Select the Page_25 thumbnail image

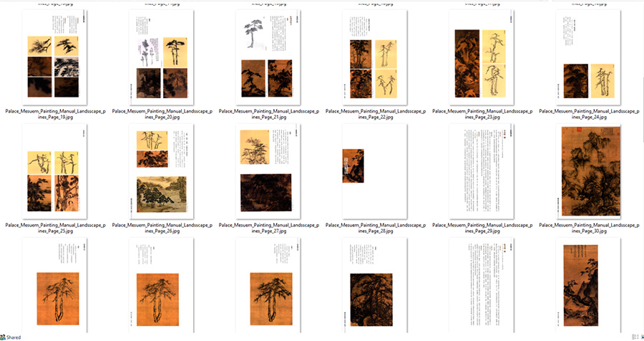pyautogui.click(x=54, y=171)
